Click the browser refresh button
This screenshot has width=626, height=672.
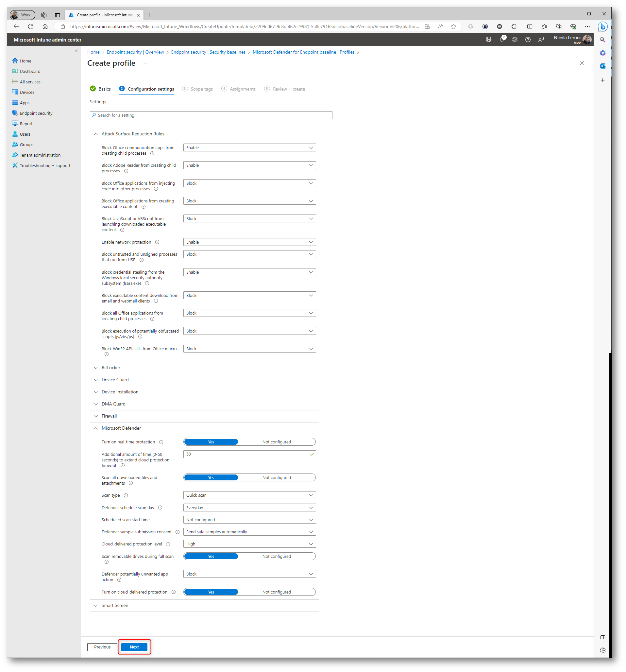point(31,26)
